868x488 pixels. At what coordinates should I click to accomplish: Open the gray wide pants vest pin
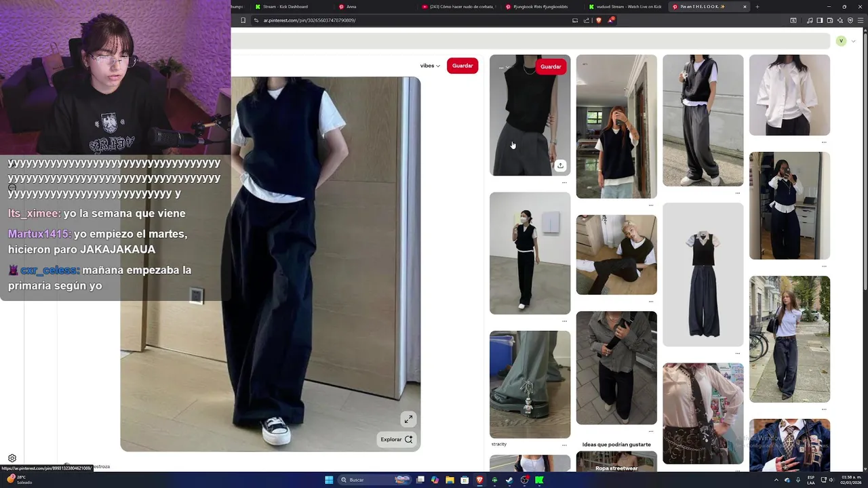coord(703,120)
